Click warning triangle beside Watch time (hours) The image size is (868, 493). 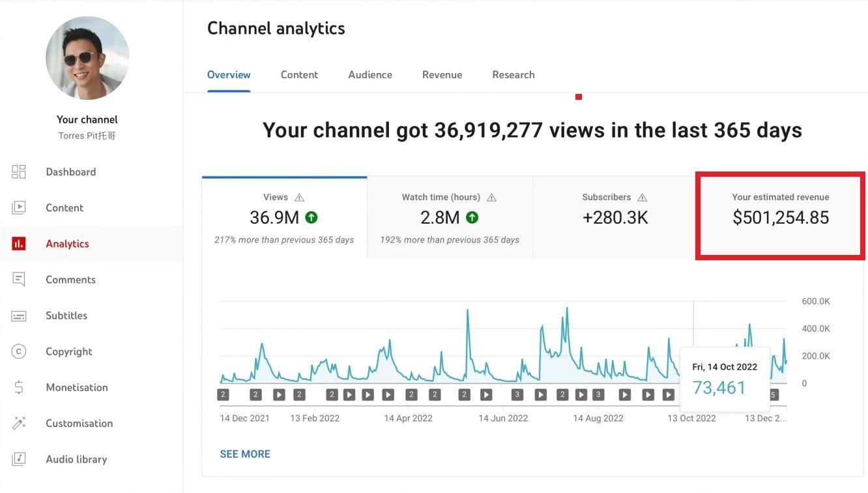(x=492, y=198)
